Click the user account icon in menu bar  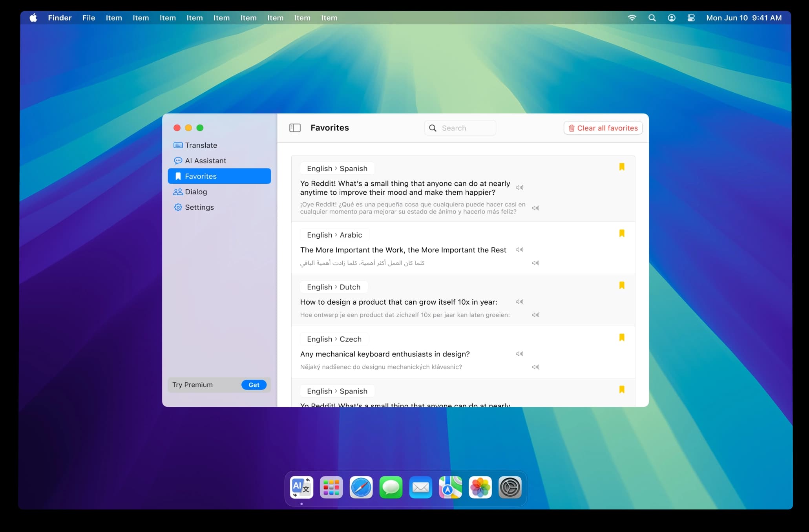672,18
